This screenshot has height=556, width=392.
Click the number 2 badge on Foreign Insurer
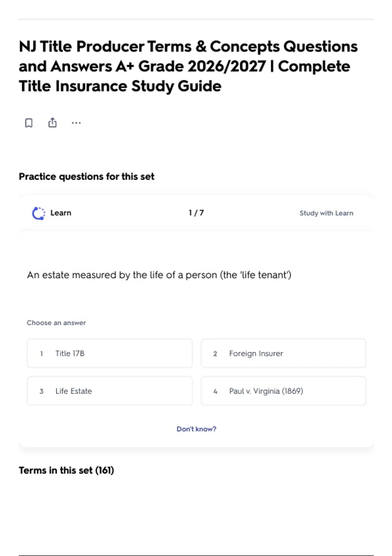(x=215, y=354)
